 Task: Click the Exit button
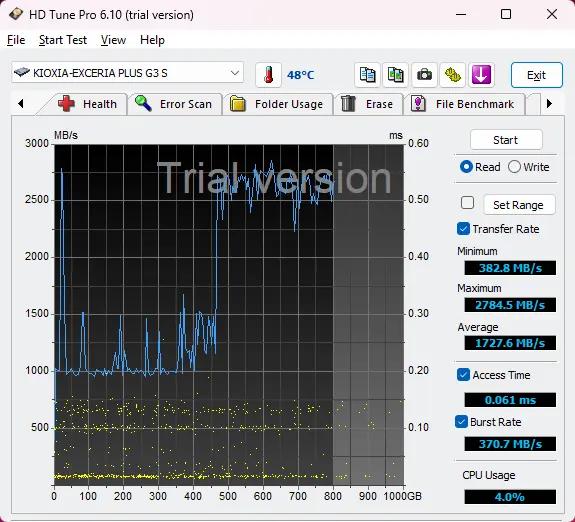pyautogui.click(x=536, y=75)
